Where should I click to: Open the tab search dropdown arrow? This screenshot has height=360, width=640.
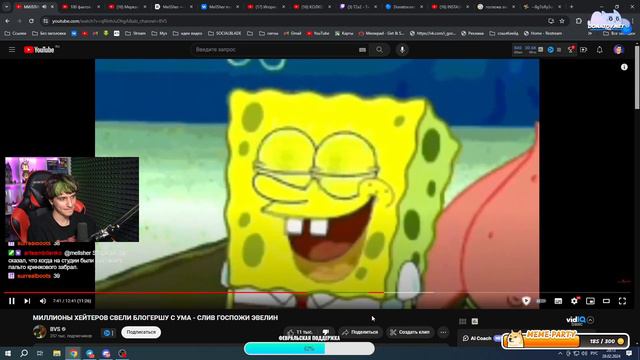point(7,7)
